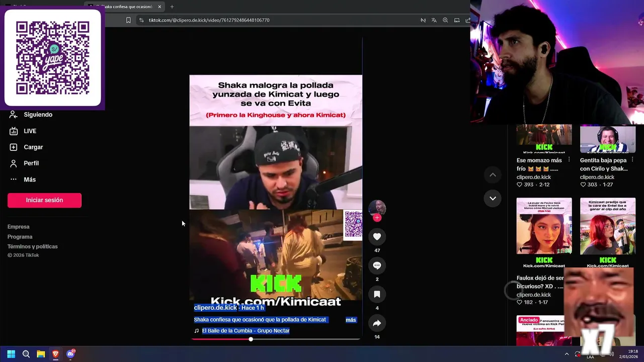Open site settings icon in address bar
The width and height of the screenshot is (644, 362).
click(141, 20)
